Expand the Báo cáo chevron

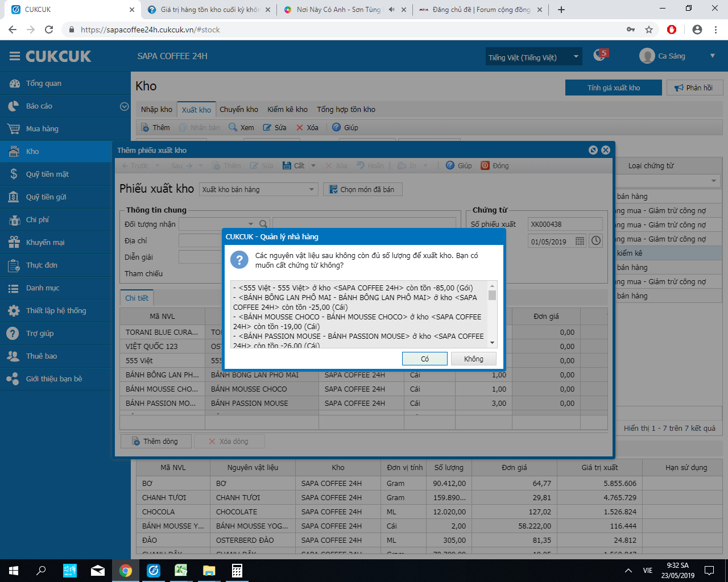124,106
